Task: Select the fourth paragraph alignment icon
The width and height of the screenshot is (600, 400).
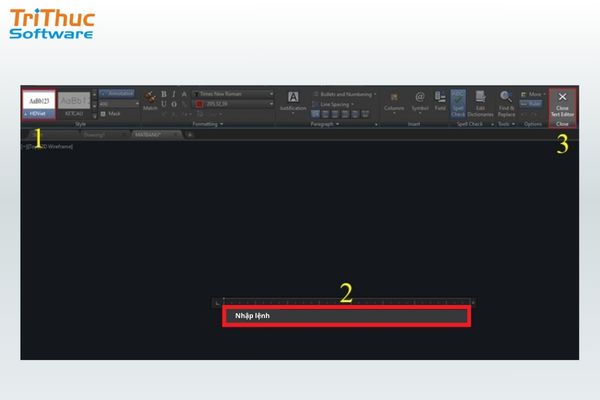Action: 345,114
